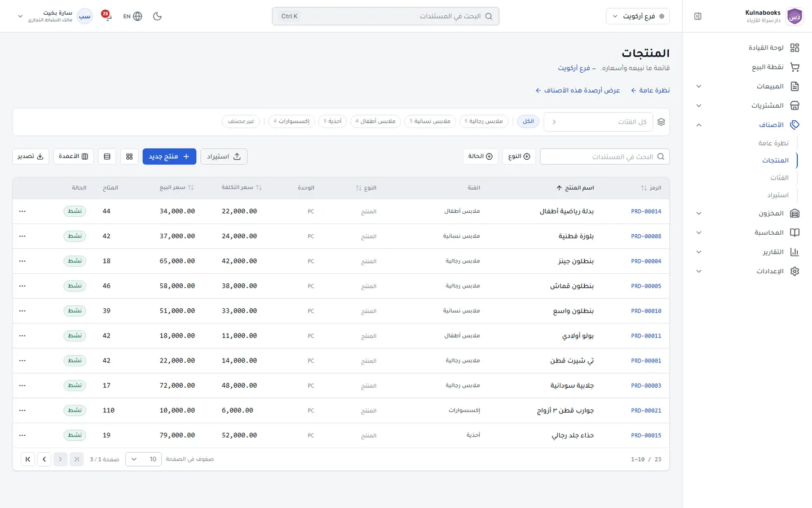The image size is (812, 508).
Task: Select أحذية category filter chip
Action: coord(333,121)
